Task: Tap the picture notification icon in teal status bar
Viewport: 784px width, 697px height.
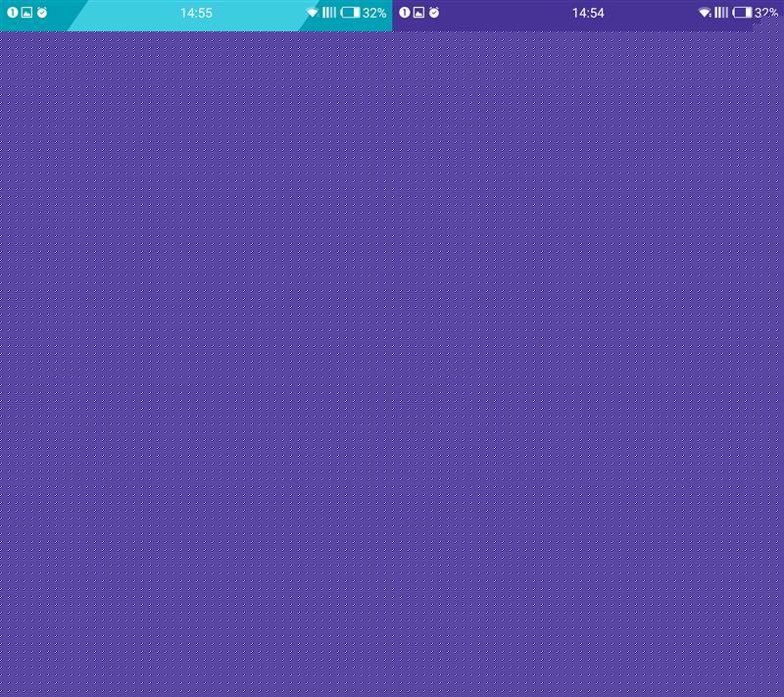Action: [27, 13]
